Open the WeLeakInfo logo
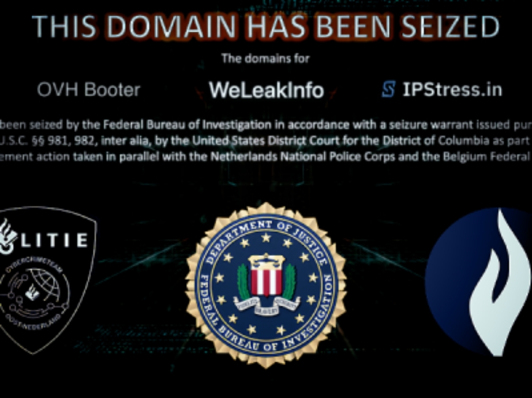The height and width of the screenshot is (398, 532). point(267,90)
